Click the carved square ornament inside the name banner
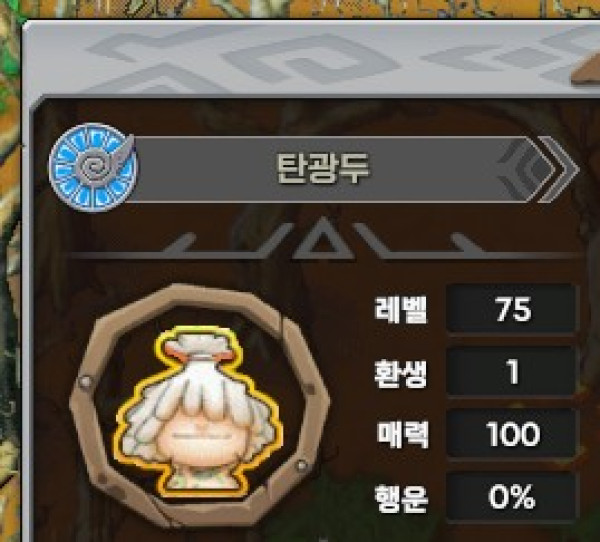This screenshot has width=600, height=542. (x=527, y=170)
